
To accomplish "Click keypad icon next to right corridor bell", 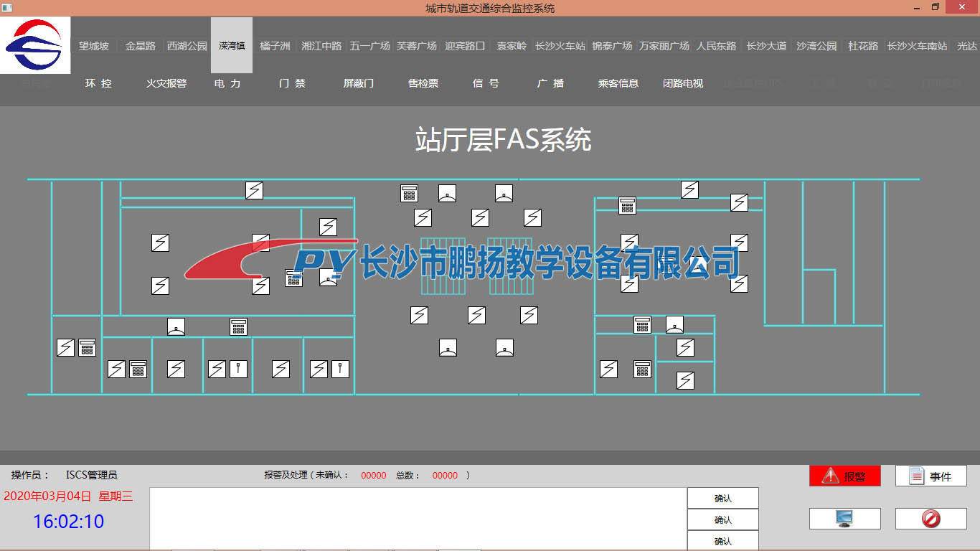I will click(642, 324).
